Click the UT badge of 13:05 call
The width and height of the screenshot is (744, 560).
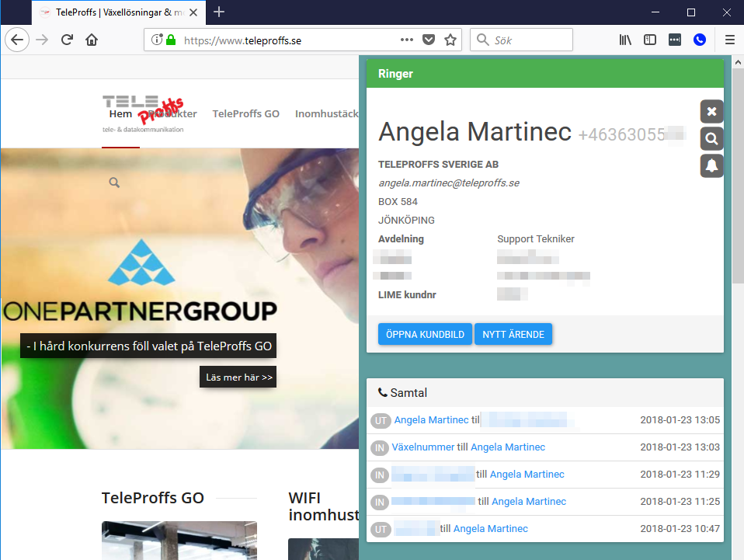[x=381, y=420]
